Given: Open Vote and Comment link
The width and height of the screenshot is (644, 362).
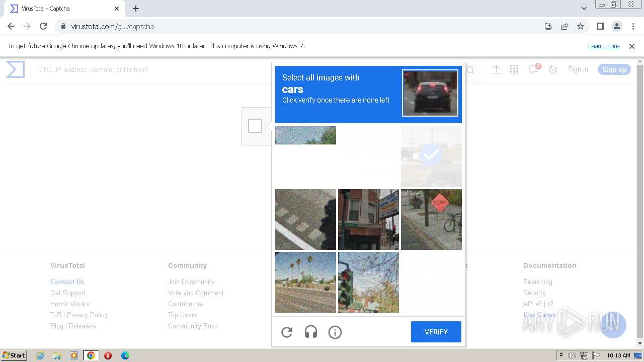Looking at the screenshot, I should click(x=196, y=293).
